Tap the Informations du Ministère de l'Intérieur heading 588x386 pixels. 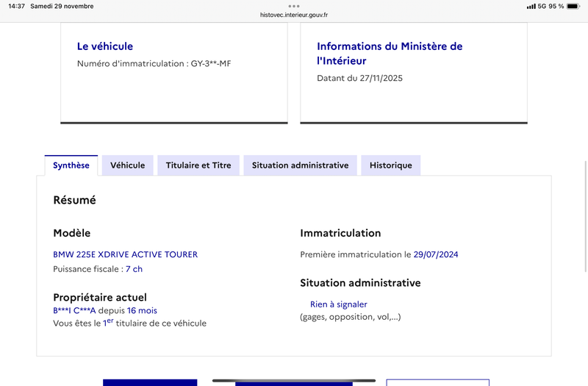click(x=390, y=54)
